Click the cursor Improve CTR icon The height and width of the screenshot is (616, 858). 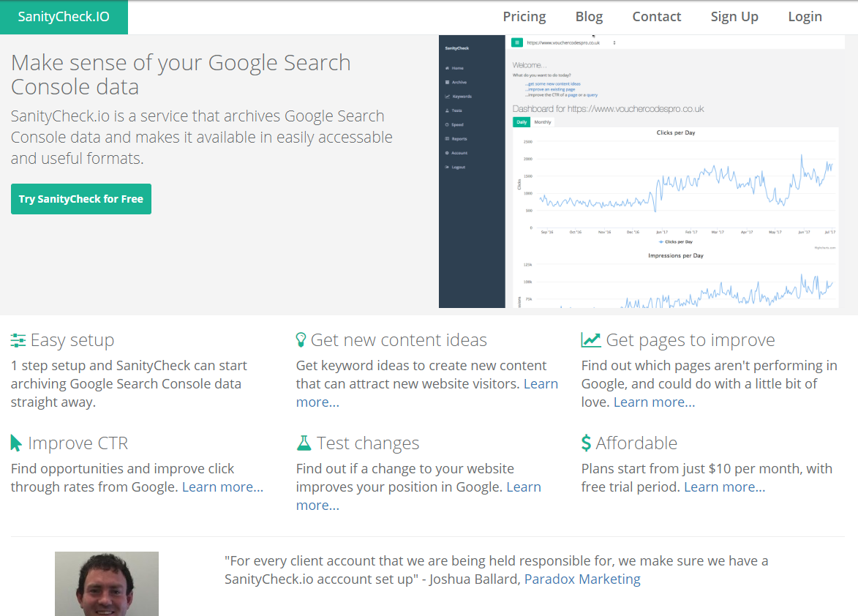(16, 443)
